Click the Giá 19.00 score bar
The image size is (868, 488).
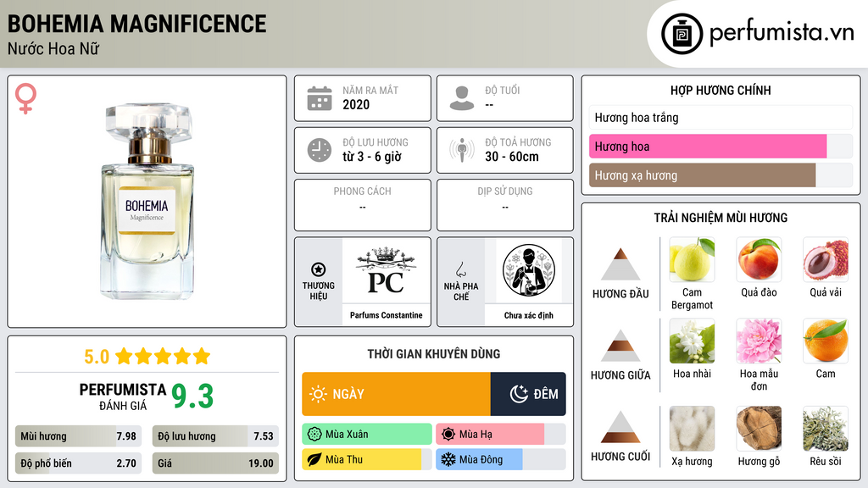pos(215,463)
